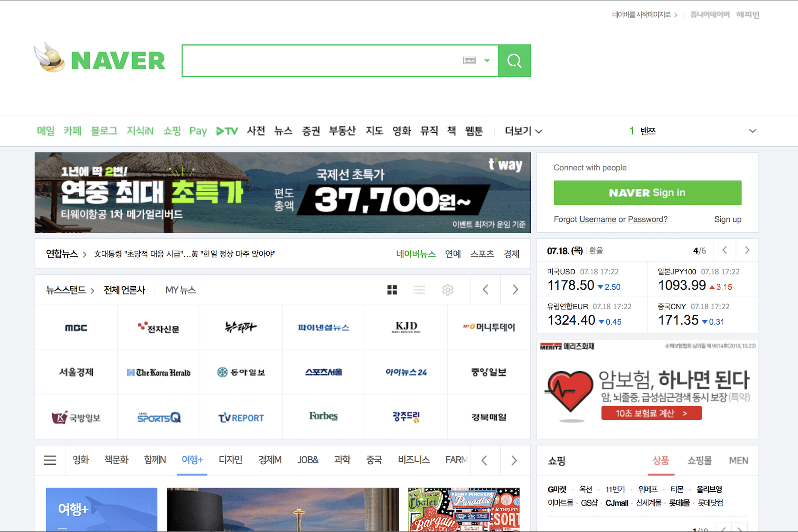Click the NAVER logo
Screen dimensions: 798x532
118,61
